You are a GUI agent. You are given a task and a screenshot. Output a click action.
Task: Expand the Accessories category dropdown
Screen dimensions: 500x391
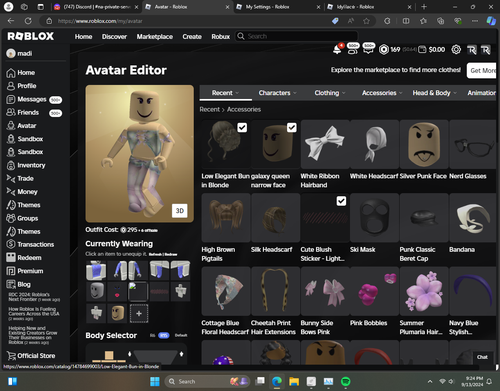(382, 93)
